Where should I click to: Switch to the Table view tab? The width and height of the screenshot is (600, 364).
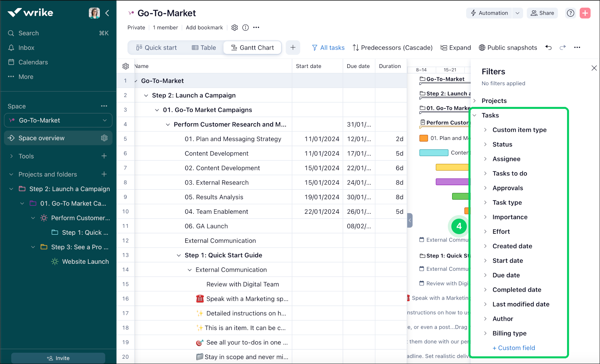[x=204, y=48]
